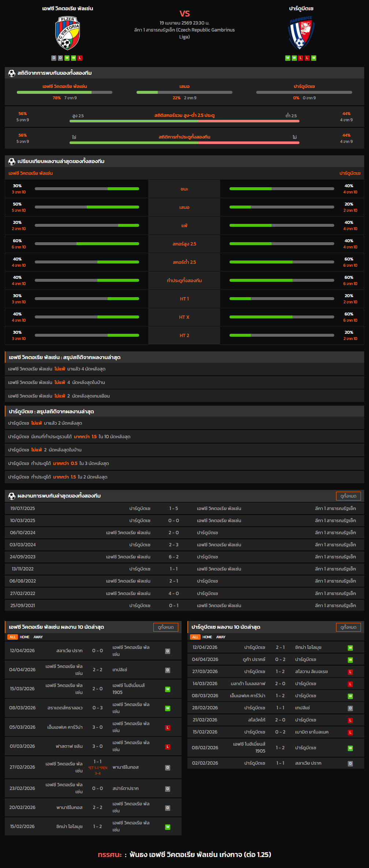Click the L result badge for 05/03/2026 Plzen match
The width and height of the screenshot is (369, 868).
coord(167,727)
